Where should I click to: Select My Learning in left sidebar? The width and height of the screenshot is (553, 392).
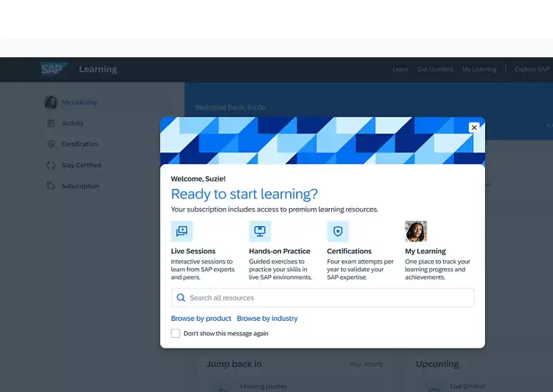point(79,103)
